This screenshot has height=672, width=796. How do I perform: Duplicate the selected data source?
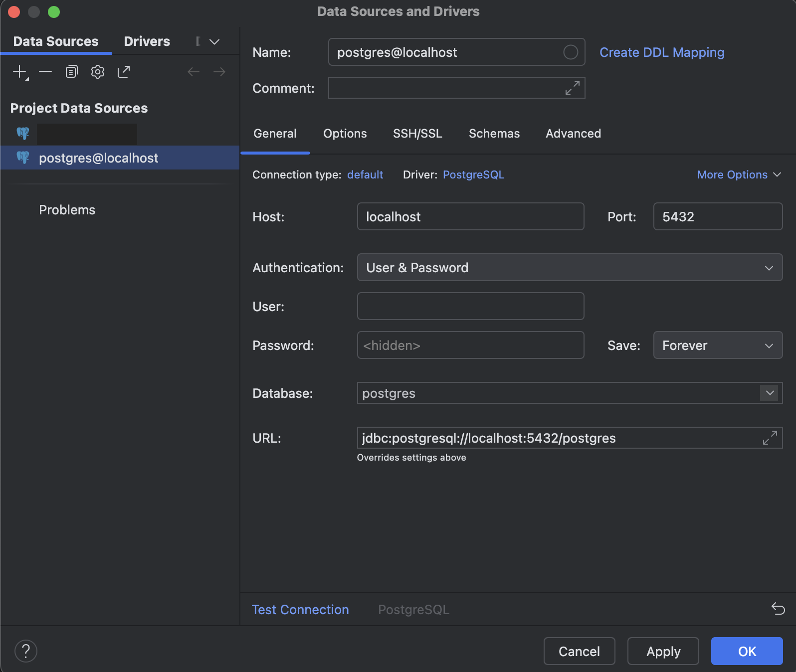pyautogui.click(x=72, y=72)
